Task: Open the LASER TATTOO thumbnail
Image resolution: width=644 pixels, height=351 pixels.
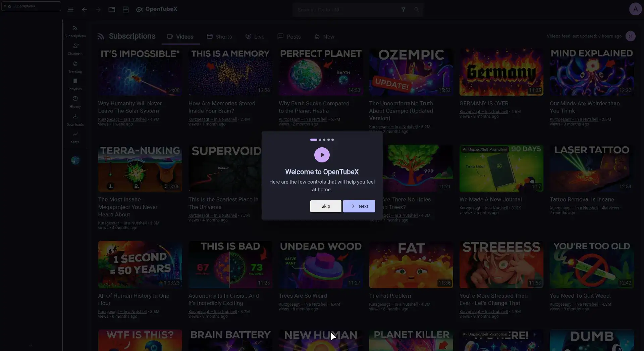Action: click(592, 168)
